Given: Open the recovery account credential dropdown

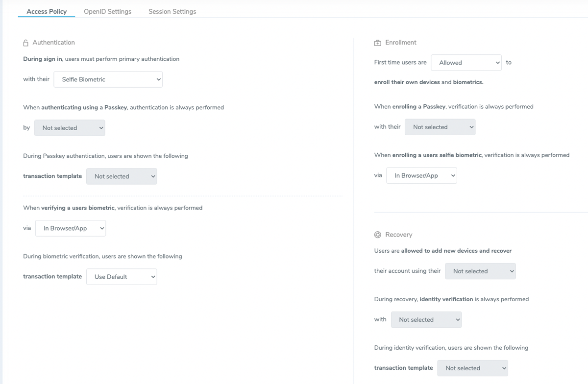Looking at the screenshot, I should (480, 271).
